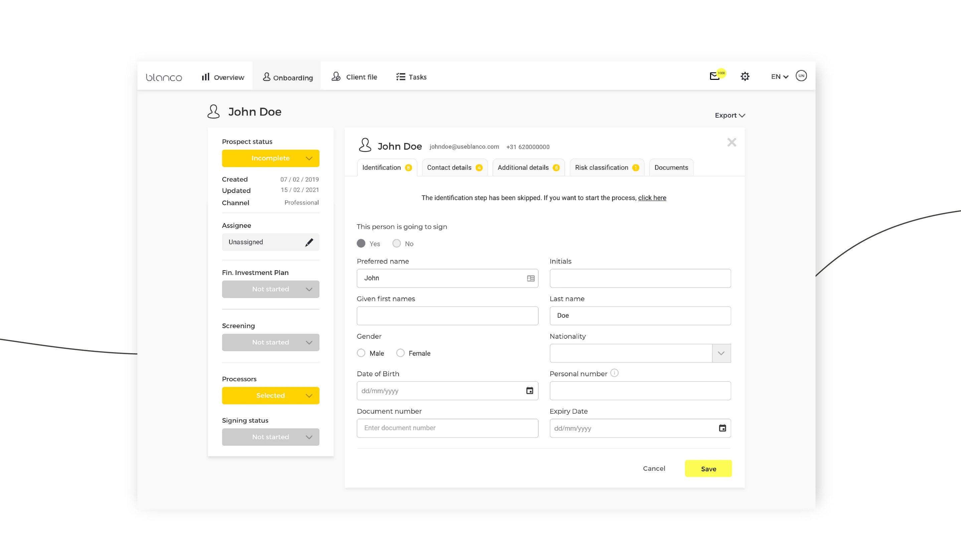Click the blanco logo
The width and height of the screenshot is (961, 560).
[164, 78]
